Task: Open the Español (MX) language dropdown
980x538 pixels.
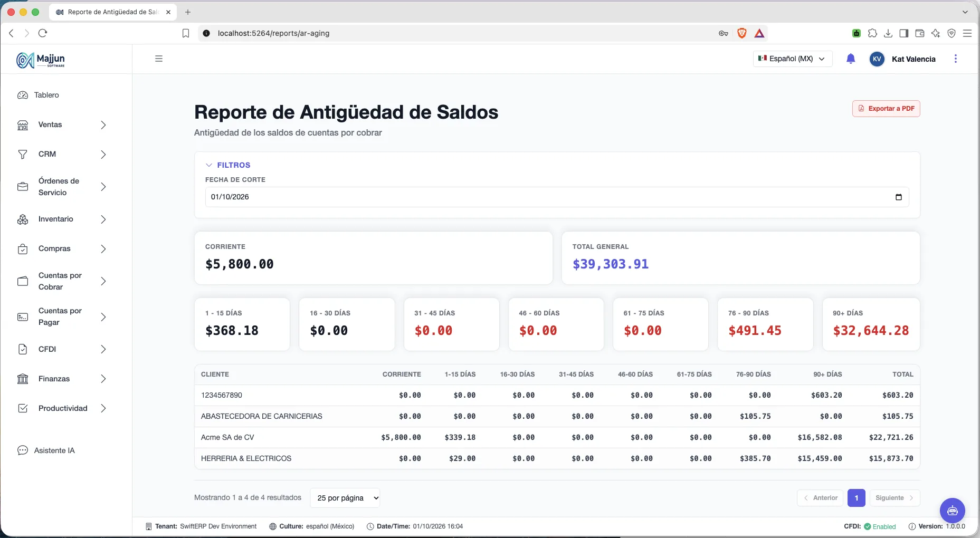Action: click(792, 59)
